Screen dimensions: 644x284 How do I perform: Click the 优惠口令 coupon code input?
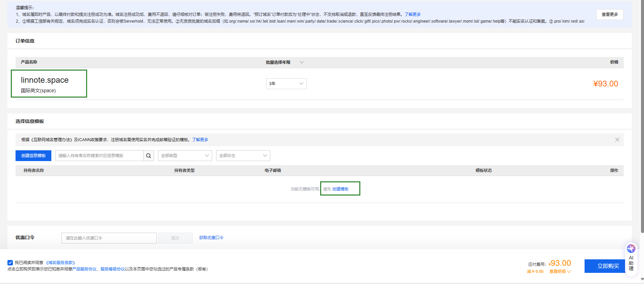click(x=109, y=238)
